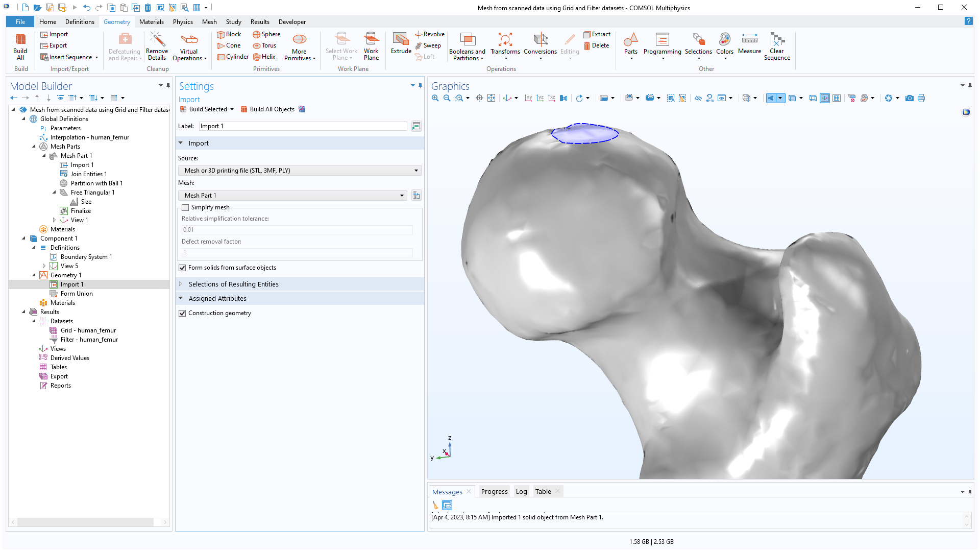Uncheck Form solids from surface objects
The image size is (980, 550).
(182, 268)
